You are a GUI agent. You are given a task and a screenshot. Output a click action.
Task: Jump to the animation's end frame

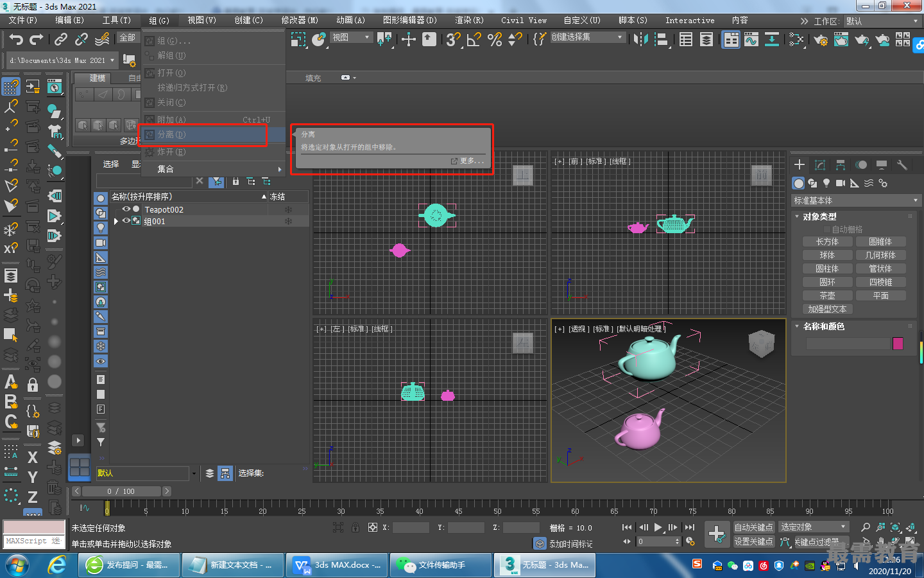(x=690, y=527)
